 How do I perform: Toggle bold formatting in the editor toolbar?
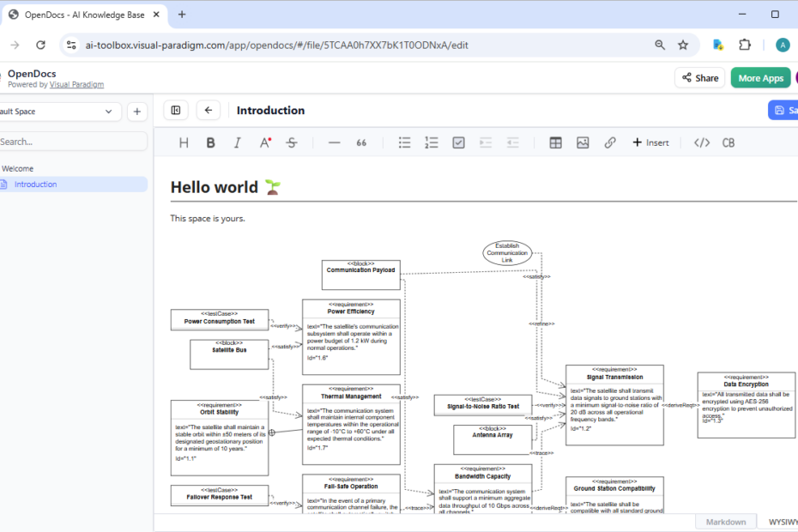coord(210,142)
